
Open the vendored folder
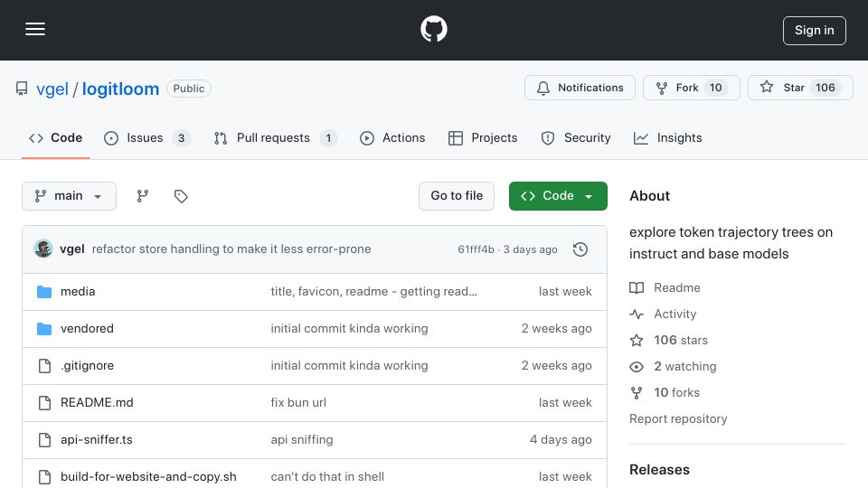tap(87, 329)
